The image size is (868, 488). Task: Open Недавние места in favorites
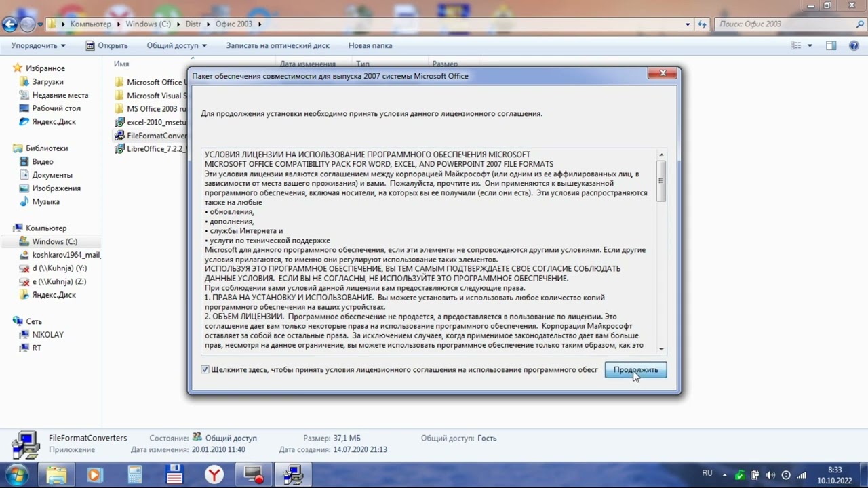coord(60,95)
